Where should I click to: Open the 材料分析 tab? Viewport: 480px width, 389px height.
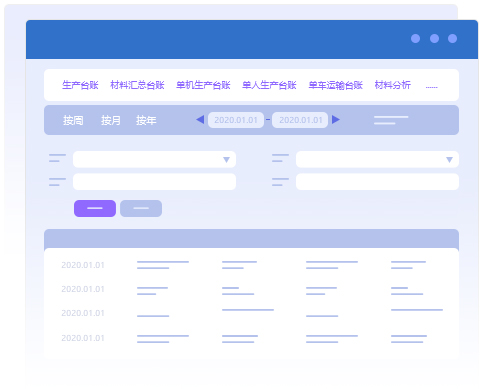(393, 85)
